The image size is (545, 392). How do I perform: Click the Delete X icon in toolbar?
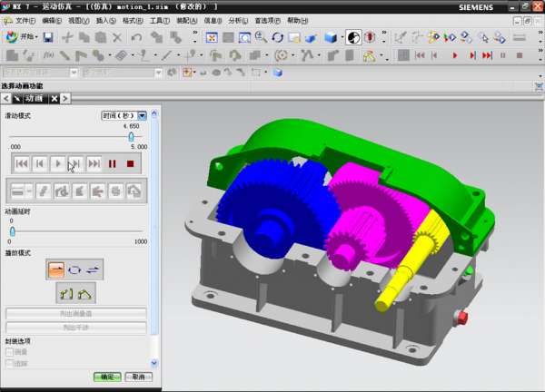[117, 37]
